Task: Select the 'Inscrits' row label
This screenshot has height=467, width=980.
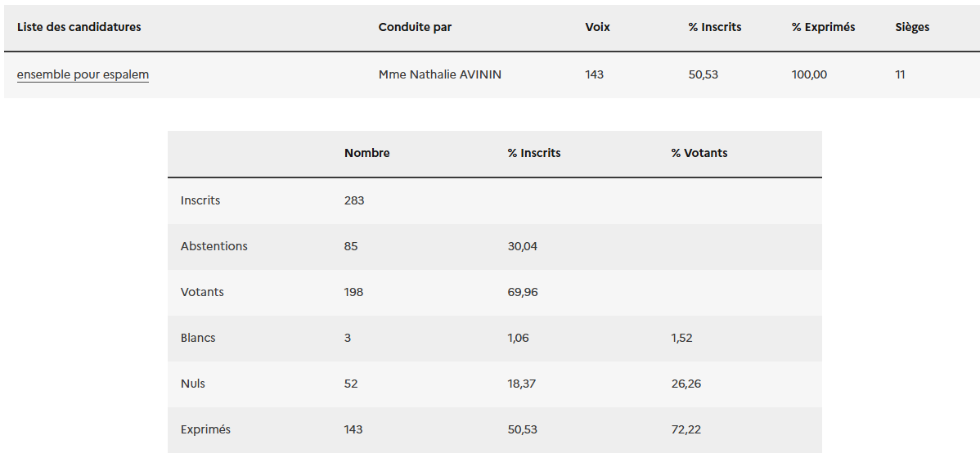Action: click(200, 200)
